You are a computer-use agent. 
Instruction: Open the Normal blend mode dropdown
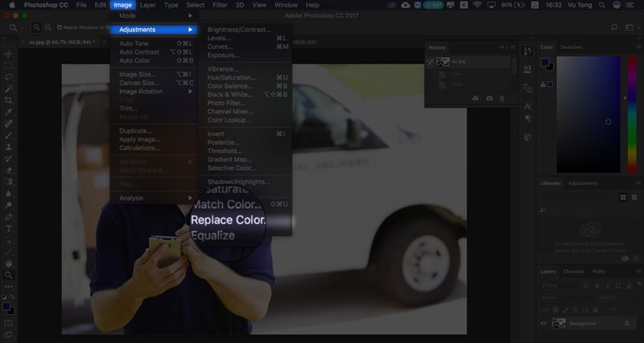567,297
